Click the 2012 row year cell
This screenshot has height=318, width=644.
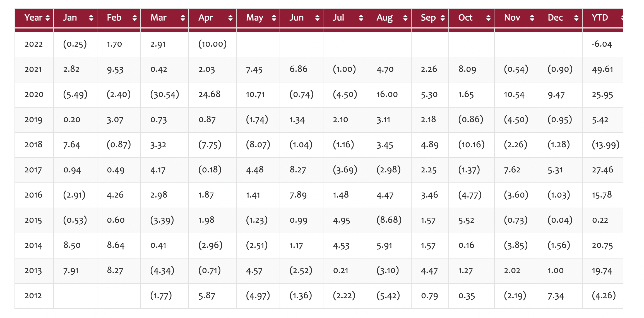33,296
